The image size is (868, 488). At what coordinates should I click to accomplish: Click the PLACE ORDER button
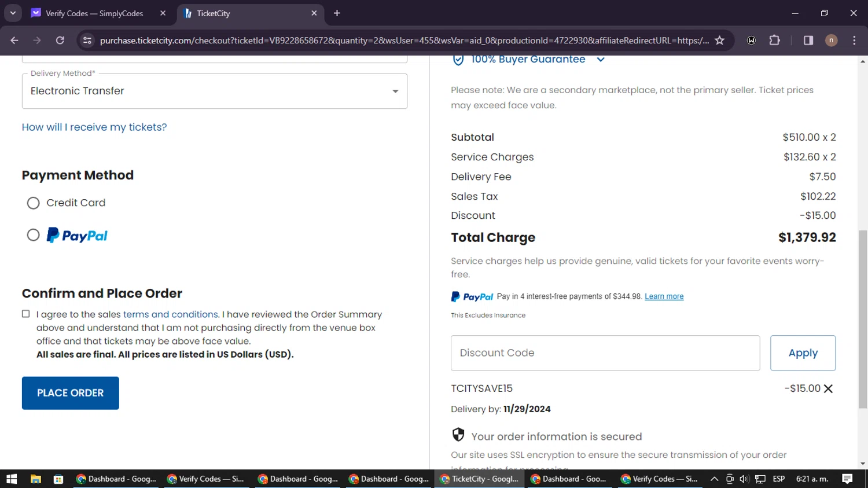[71, 393]
